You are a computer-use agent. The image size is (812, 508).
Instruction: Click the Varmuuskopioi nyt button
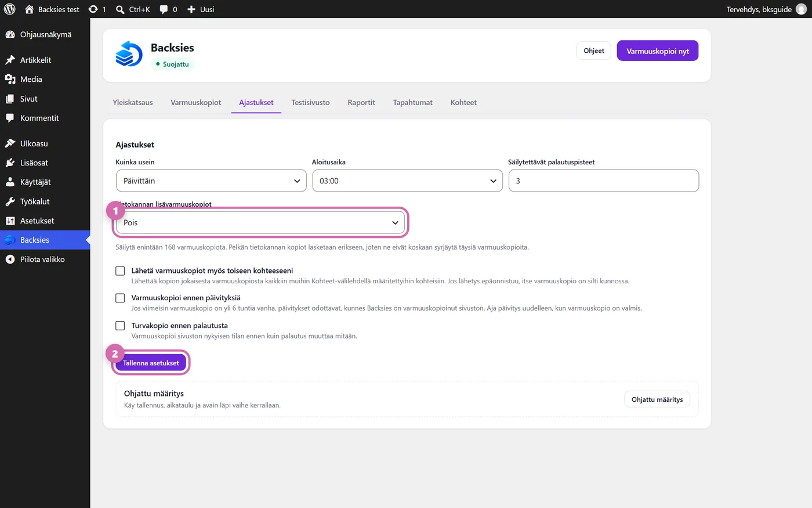click(658, 51)
